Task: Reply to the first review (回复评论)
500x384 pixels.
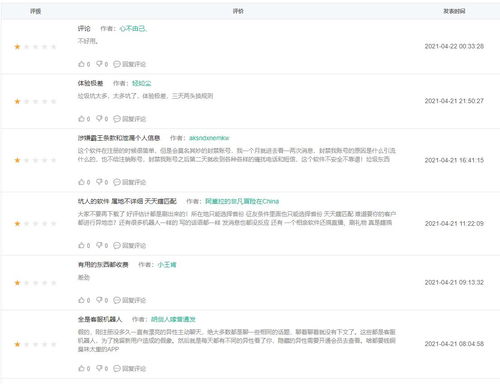Action: click(130, 64)
